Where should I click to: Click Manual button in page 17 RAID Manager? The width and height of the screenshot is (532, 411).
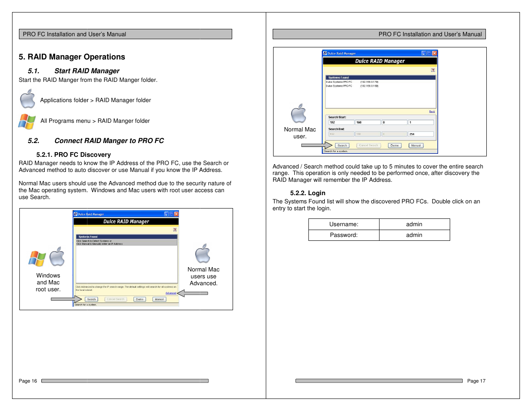click(x=416, y=145)
